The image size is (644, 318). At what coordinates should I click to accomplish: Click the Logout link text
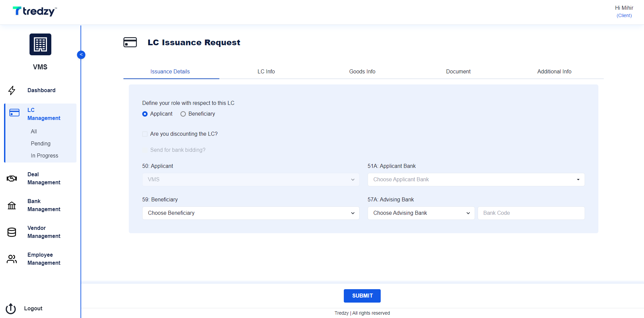[33, 309]
